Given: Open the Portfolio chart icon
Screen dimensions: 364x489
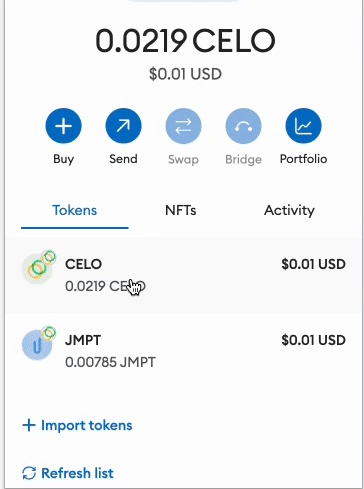Looking at the screenshot, I should (303, 126).
